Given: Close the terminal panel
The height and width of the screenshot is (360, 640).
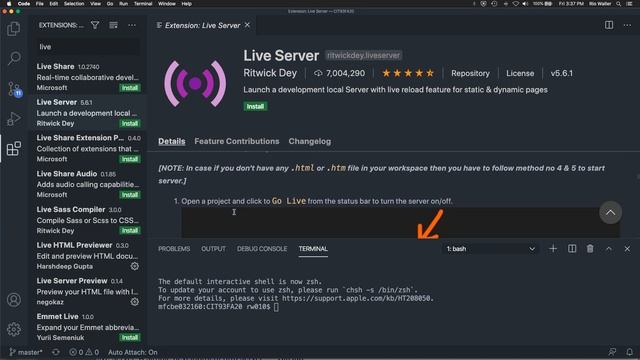Looking at the screenshot, I should pos(627,249).
